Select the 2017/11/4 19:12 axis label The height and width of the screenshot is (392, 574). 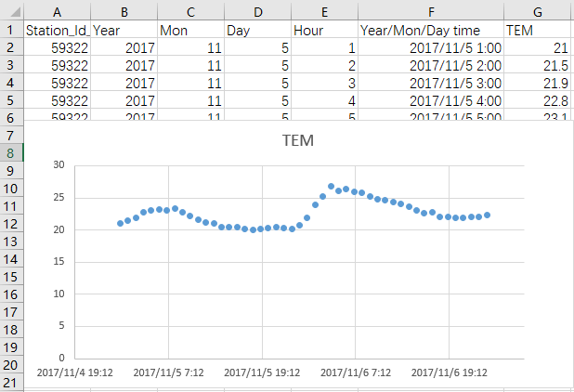coord(74,372)
